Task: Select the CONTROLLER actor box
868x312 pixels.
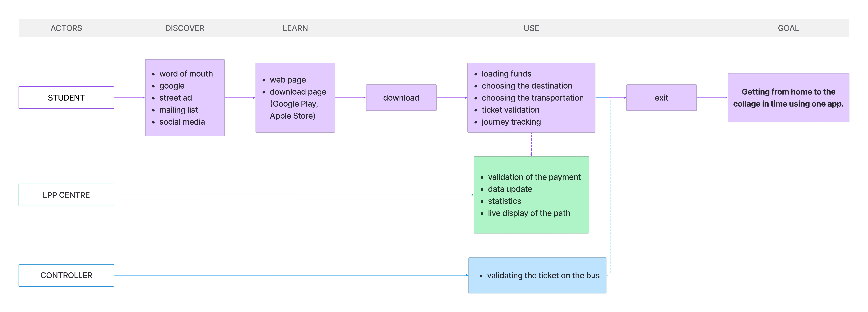Action: (x=66, y=275)
